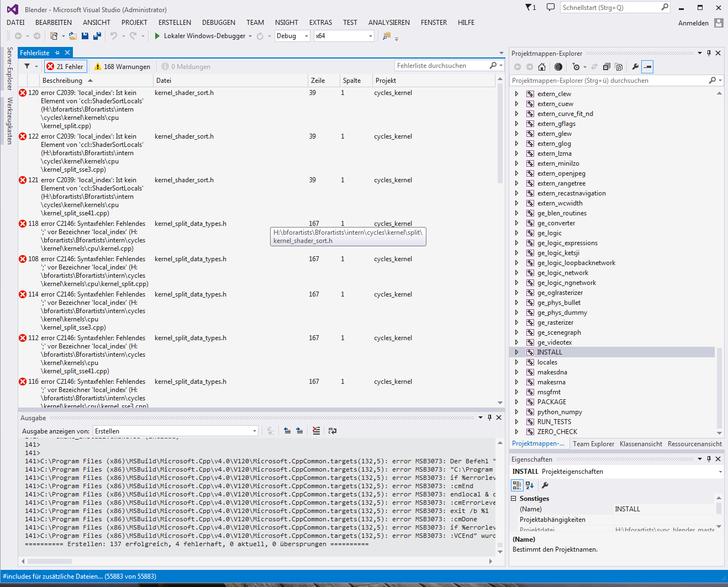The image size is (728, 587).
Task: Open the Debug configuration dropdown
Action: 292,36
